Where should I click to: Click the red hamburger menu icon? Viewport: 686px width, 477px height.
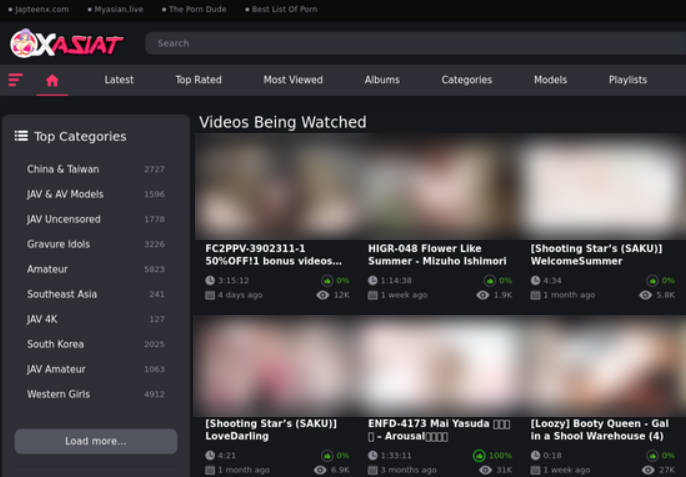point(15,80)
